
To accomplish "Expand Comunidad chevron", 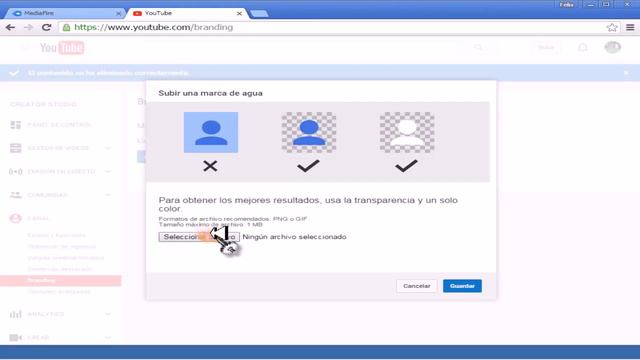I will click(108, 195).
